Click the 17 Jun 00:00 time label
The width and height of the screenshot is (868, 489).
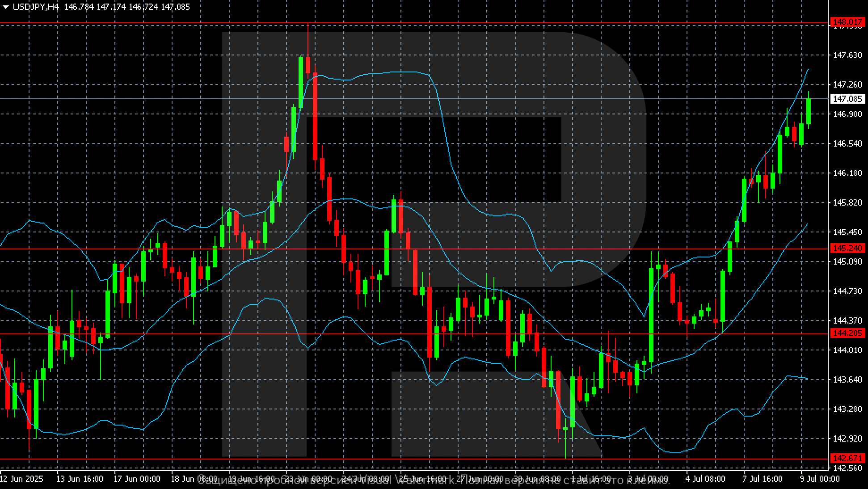tap(137, 479)
